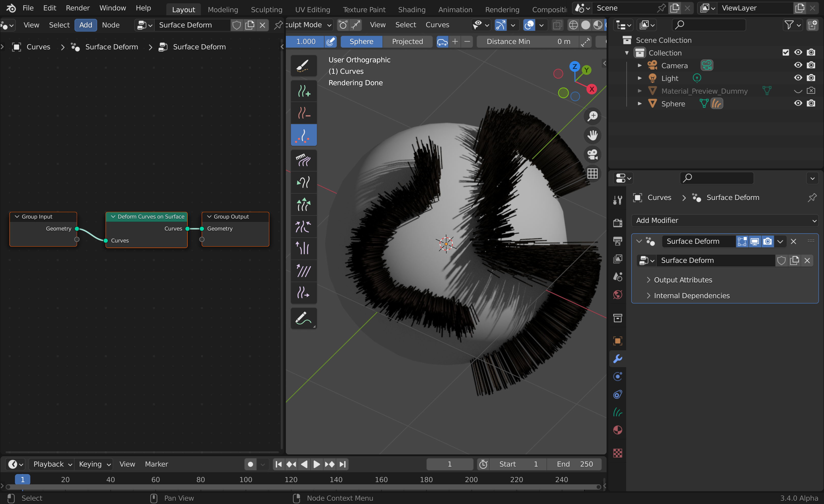Switch to the Shading workspace tab
Image resolution: width=824 pixels, height=504 pixels.
[x=411, y=9]
